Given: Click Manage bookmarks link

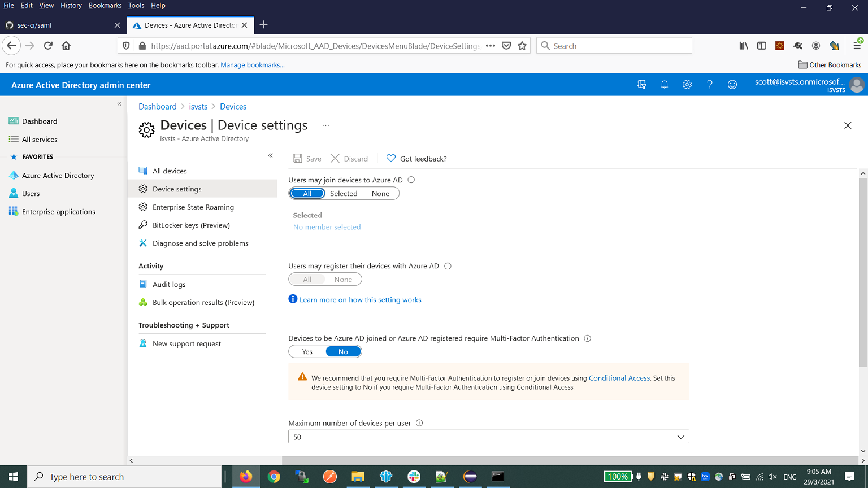Looking at the screenshot, I should [253, 65].
